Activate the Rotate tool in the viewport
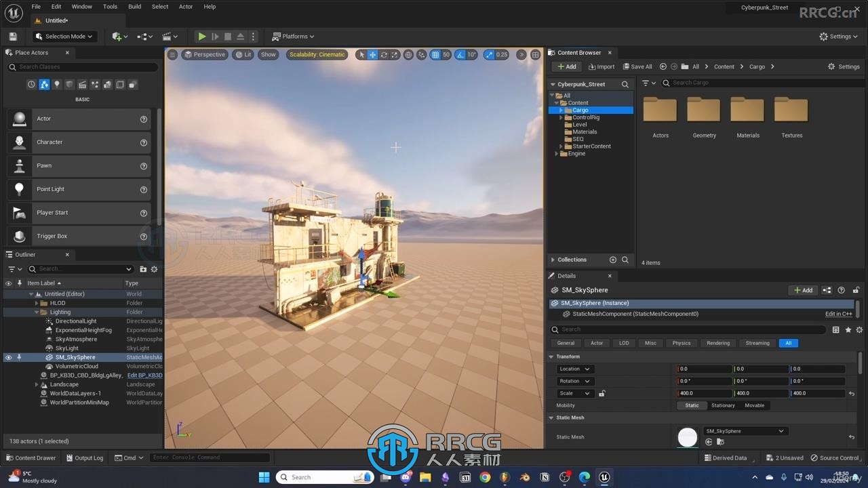 384,55
